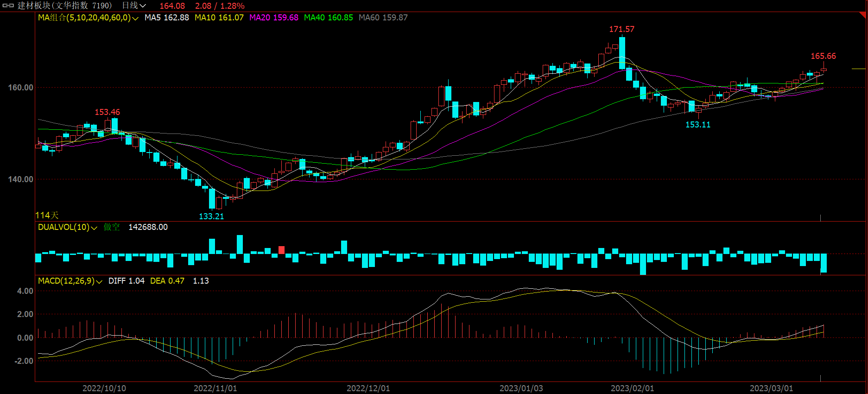Click the 2023/01/03 date label

point(521,388)
